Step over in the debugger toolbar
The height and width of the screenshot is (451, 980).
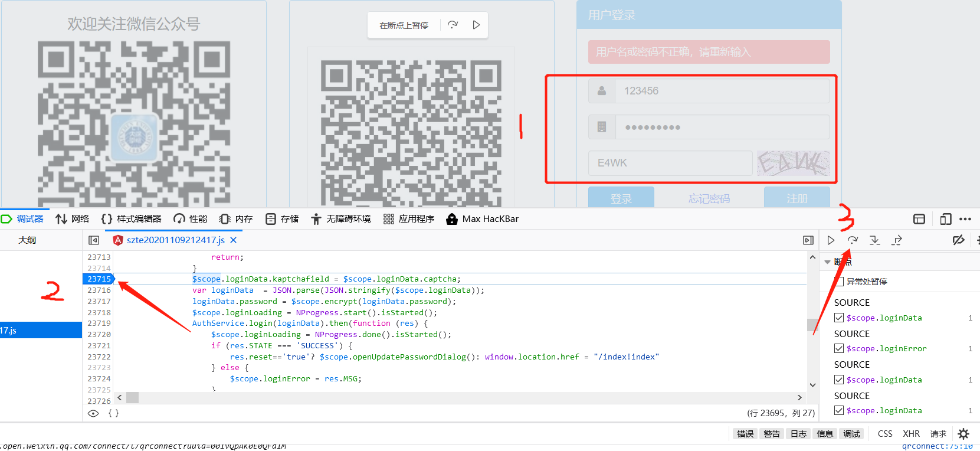coord(853,240)
